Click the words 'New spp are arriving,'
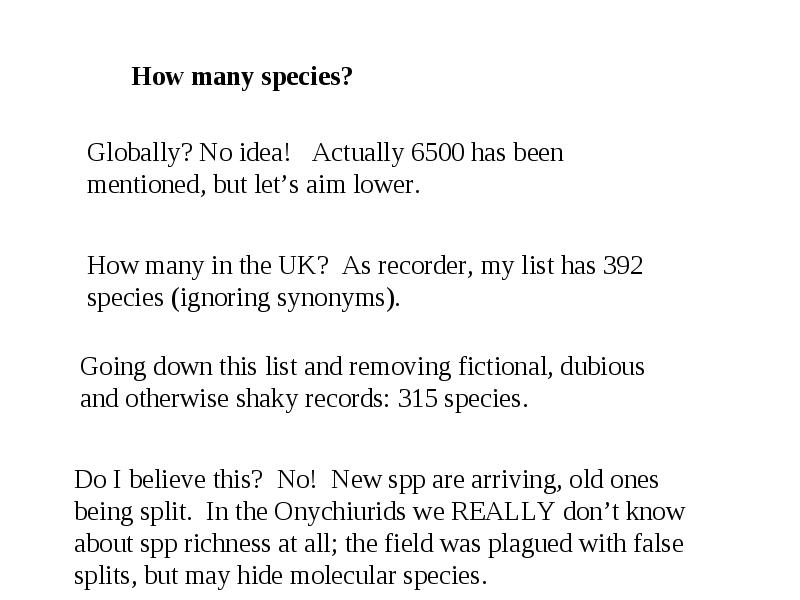 click(446, 480)
